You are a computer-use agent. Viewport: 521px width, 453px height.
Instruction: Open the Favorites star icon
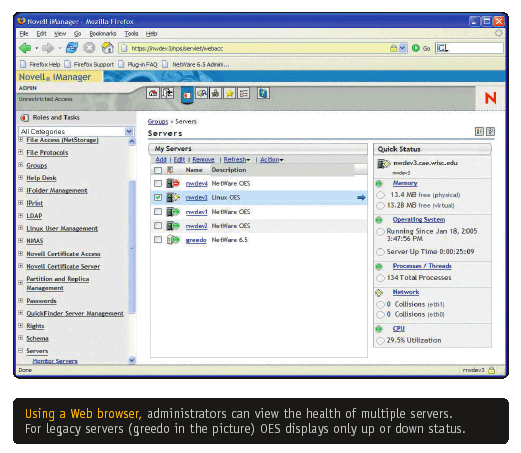230,93
